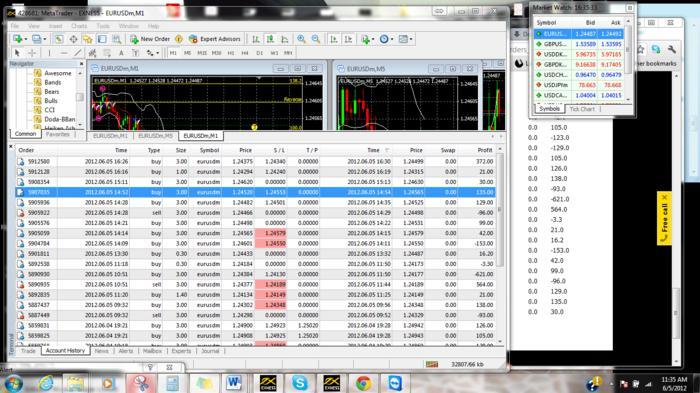This screenshot has width=700, height=393.
Task: Select order 5912580 in Account History
Action: click(x=255, y=162)
